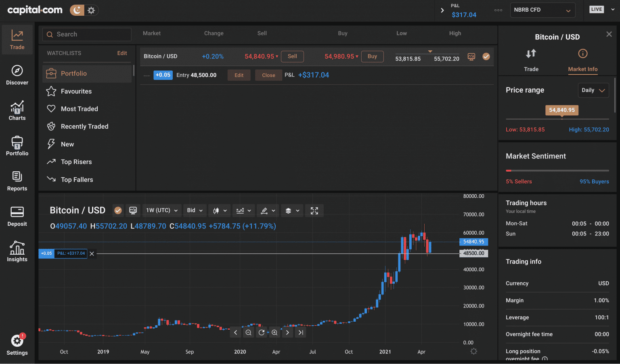Open the 1W (UTC) timeframe dropdown

coord(162,210)
